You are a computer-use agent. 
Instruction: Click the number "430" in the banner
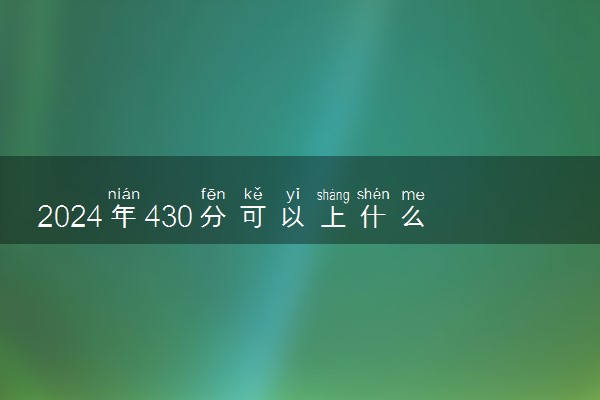(168, 217)
